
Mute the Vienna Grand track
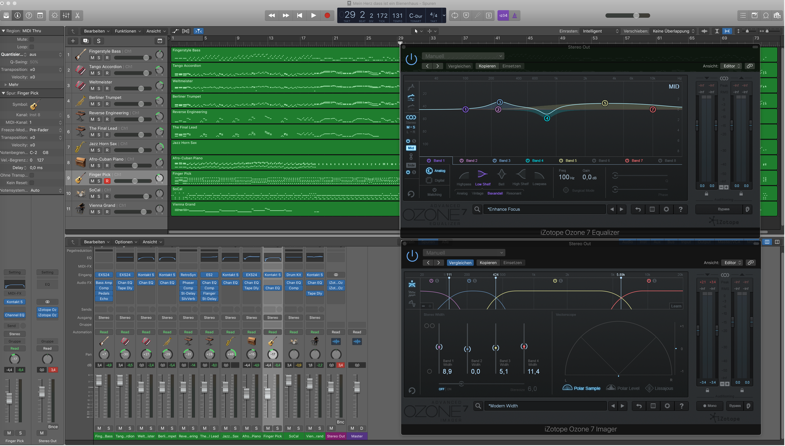point(92,212)
